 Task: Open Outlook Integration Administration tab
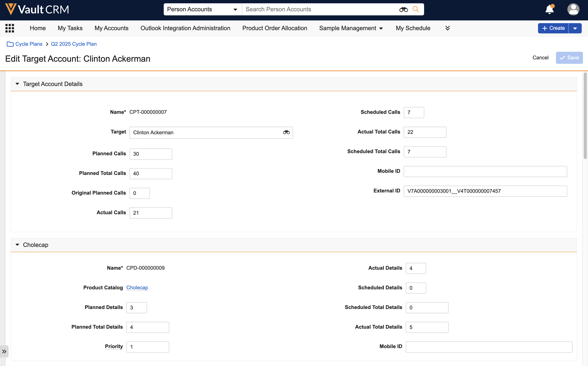pyautogui.click(x=185, y=28)
